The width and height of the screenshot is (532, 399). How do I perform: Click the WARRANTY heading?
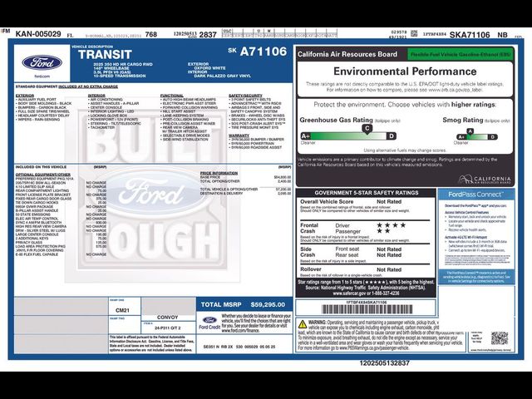click(x=239, y=135)
